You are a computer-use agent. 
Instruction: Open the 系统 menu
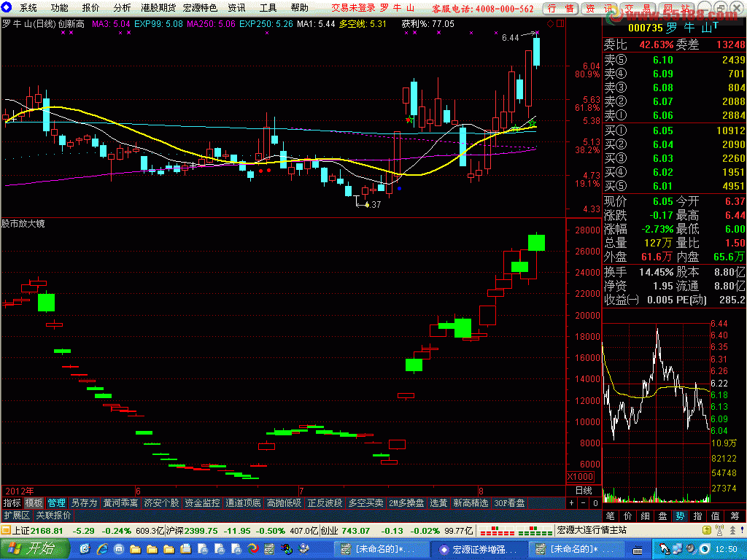28,7
